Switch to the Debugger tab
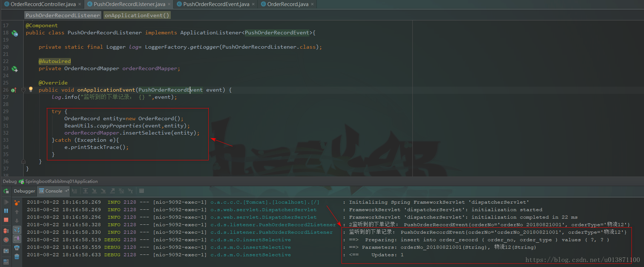Viewport: 644px width, 267px height. [x=24, y=191]
